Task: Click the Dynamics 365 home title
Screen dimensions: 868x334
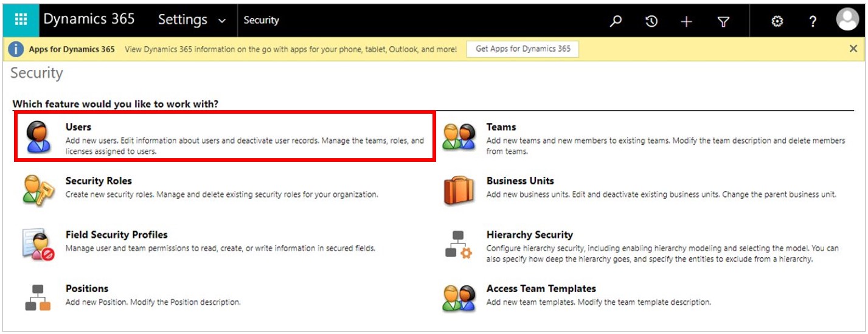Action: point(89,19)
